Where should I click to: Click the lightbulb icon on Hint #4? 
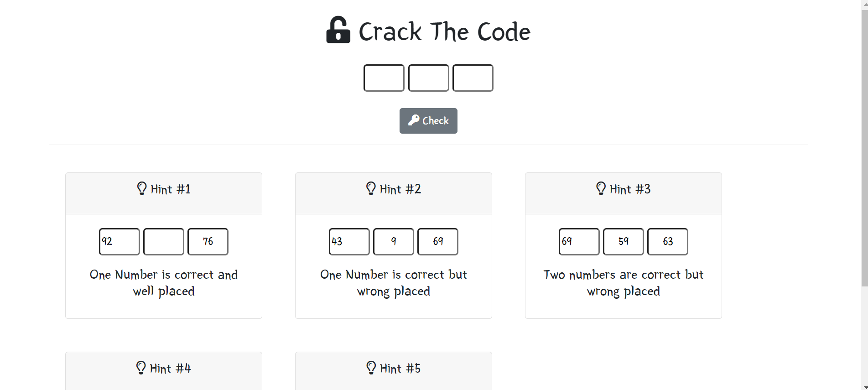pos(141,368)
